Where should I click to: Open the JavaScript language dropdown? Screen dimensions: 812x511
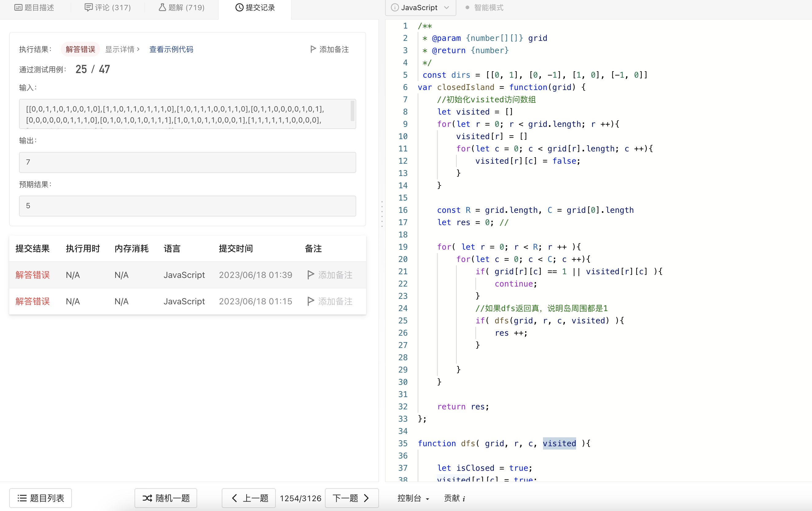tap(420, 7)
